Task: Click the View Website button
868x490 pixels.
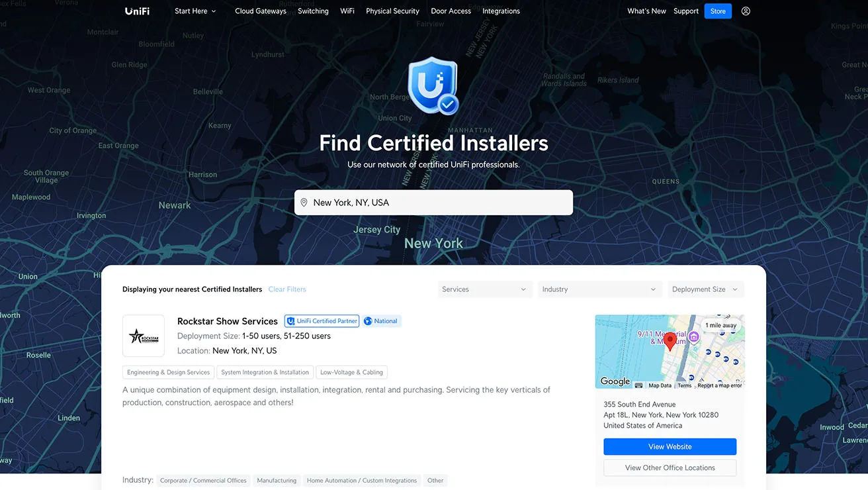Action: coord(670,446)
